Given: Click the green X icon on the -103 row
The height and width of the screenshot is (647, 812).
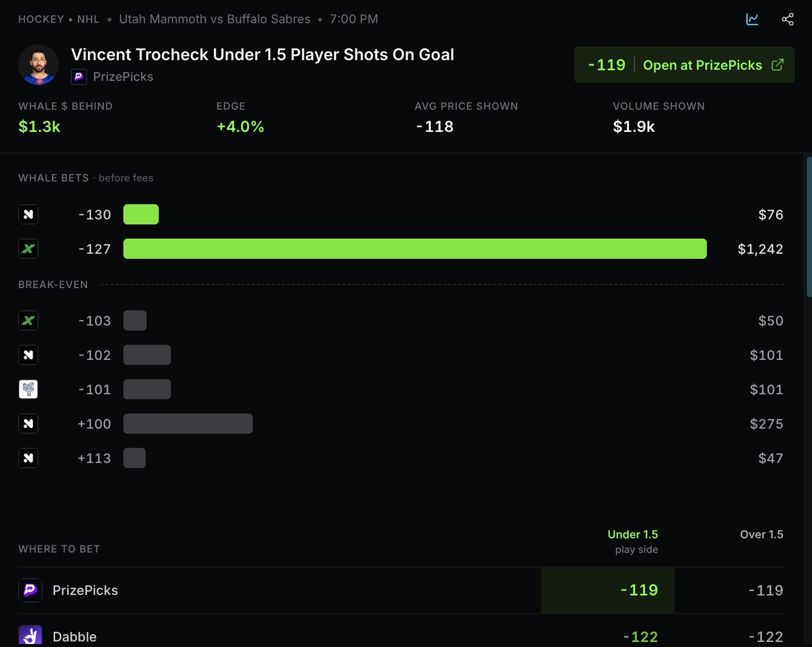Looking at the screenshot, I should tap(28, 320).
